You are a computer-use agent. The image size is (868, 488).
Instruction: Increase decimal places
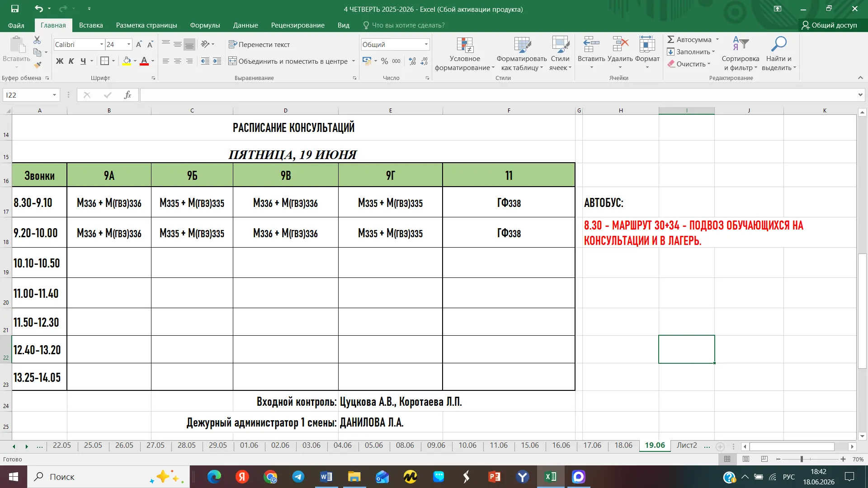pyautogui.click(x=412, y=61)
